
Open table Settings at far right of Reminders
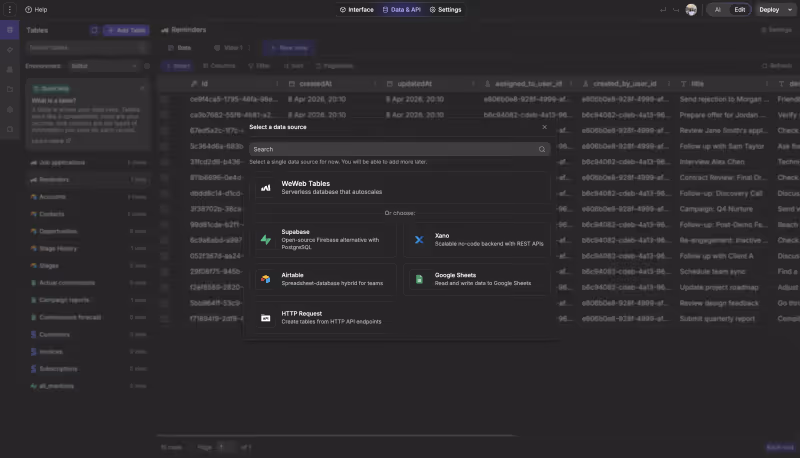click(776, 30)
